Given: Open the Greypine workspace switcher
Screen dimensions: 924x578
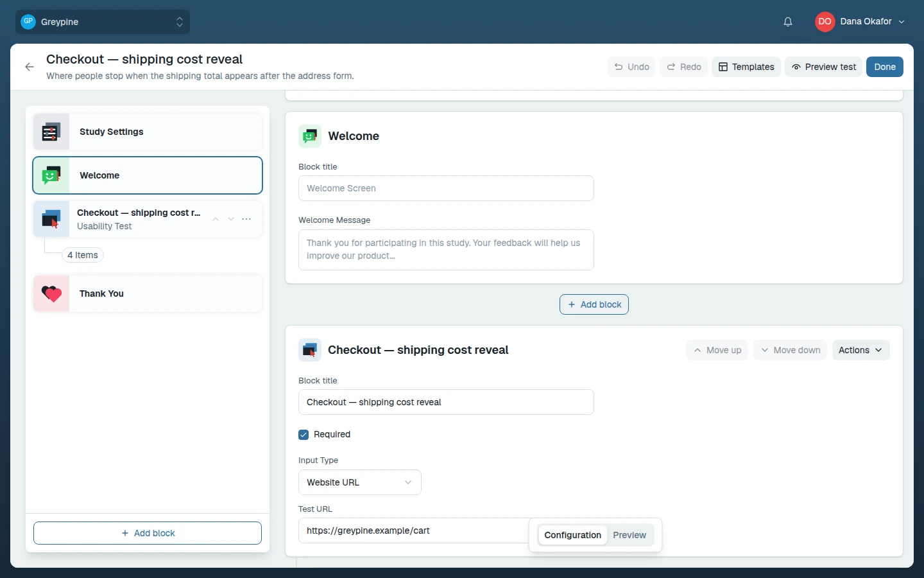Looking at the screenshot, I should tap(103, 22).
